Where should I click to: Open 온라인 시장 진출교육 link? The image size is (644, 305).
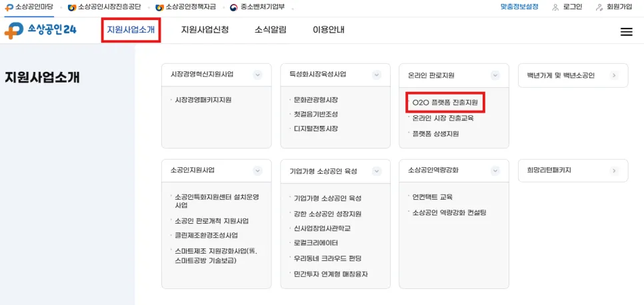[x=443, y=119]
